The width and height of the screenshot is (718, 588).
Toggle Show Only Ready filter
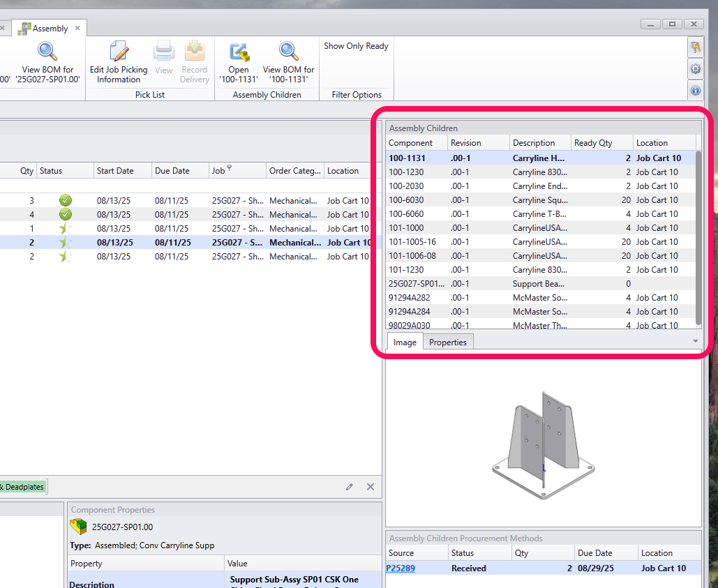coord(356,46)
